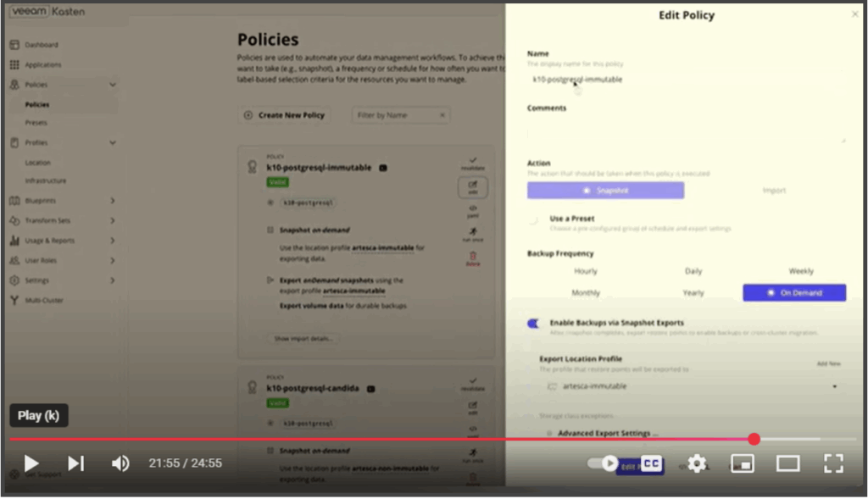Click the Create New Policy button
The image size is (868, 499).
click(x=285, y=115)
